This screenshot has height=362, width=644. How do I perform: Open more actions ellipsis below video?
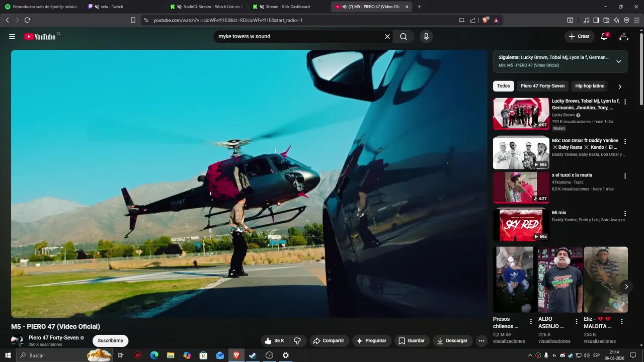(x=481, y=341)
